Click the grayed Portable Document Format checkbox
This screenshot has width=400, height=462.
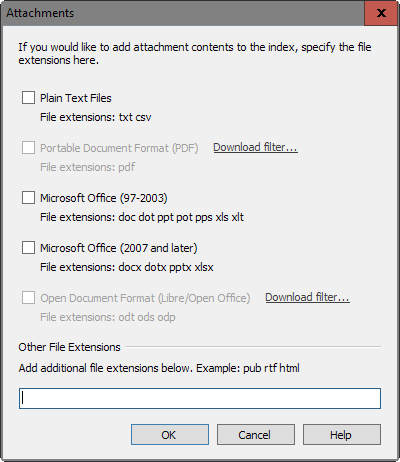[x=28, y=148]
